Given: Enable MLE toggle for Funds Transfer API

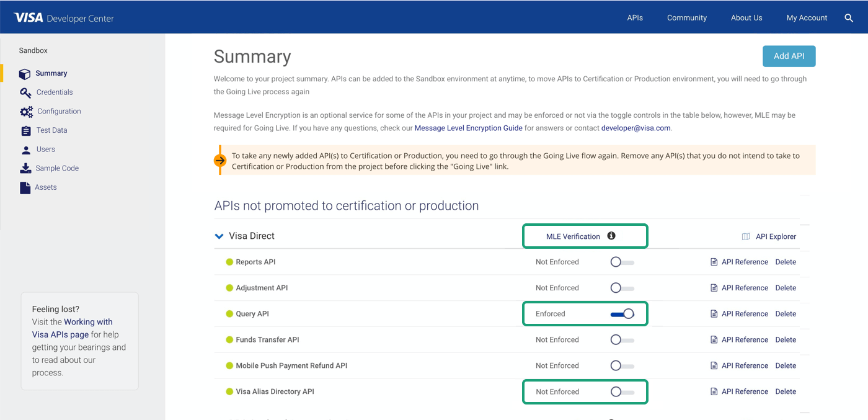Looking at the screenshot, I should pyautogui.click(x=622, y=340).
